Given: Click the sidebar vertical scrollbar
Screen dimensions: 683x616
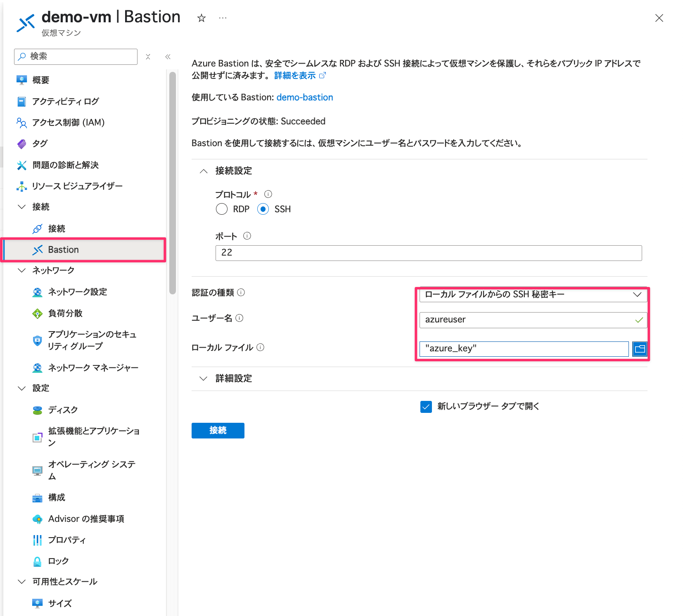Looking at the screenshot, I should coord(173,183).
